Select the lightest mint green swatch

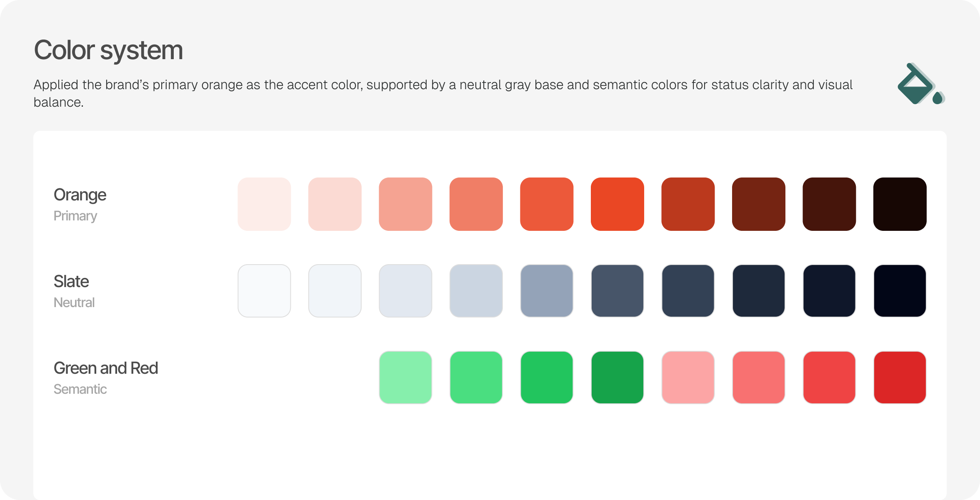pos(405,377)
